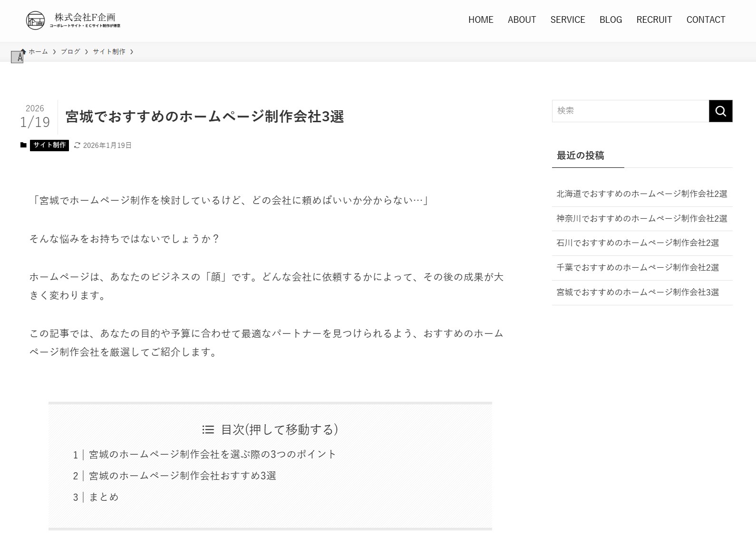Open the HOME menu item

[481, 19]
